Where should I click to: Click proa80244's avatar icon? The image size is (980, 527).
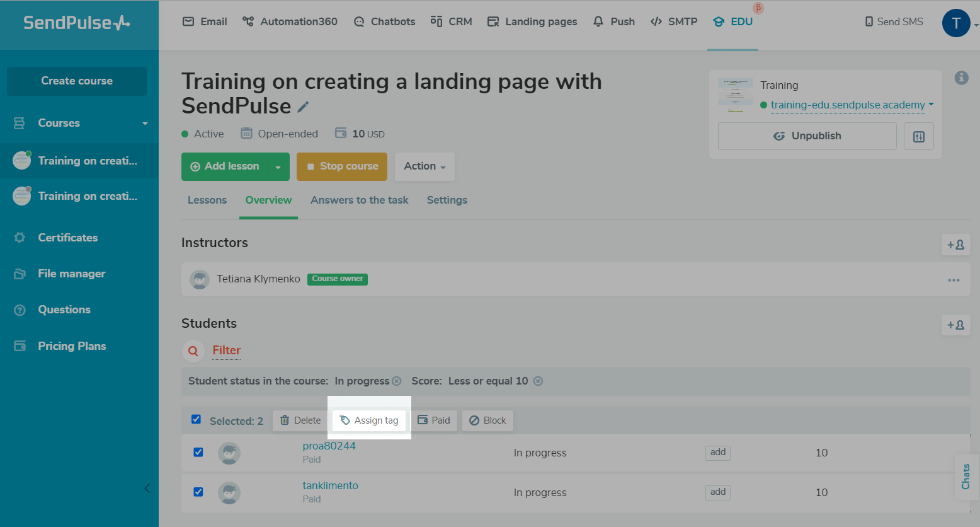coord(229,453)
